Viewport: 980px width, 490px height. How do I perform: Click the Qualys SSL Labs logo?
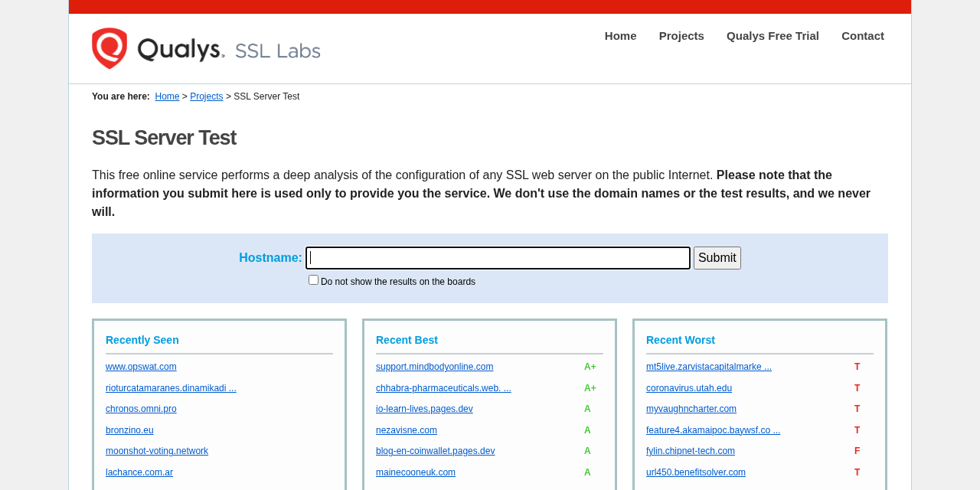click(206, 48)
